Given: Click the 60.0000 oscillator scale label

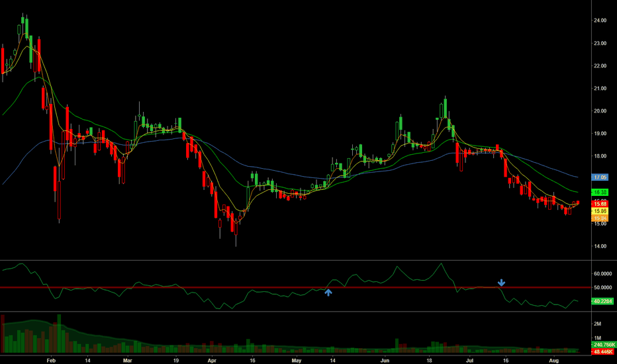Looking at the screenshot, I should coord(602,274).
